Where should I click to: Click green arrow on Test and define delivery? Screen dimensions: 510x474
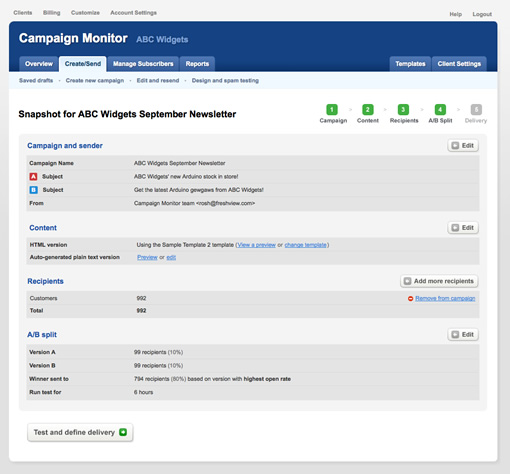coord(123,432)
